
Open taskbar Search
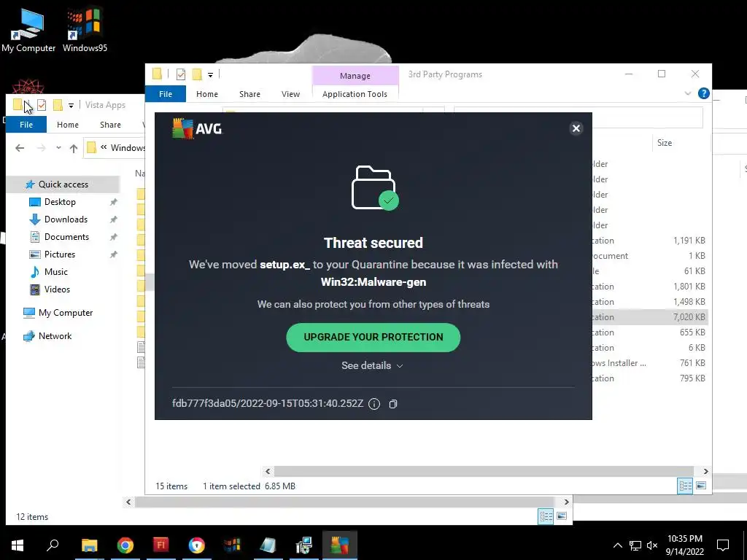53,545
